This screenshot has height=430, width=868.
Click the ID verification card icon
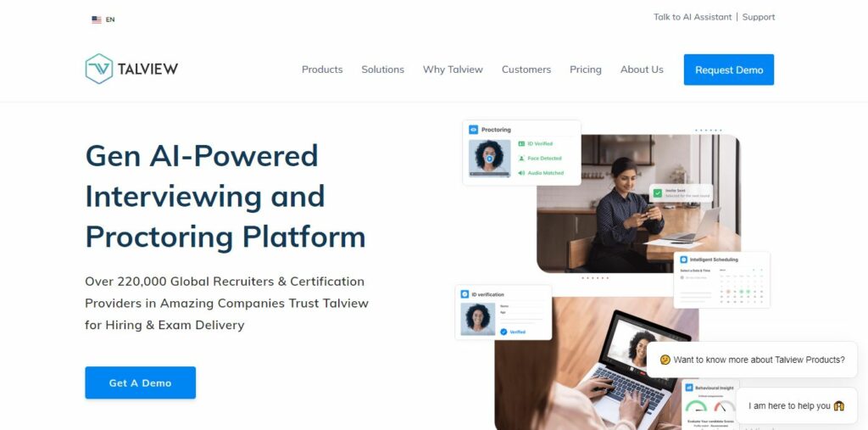tap(465, 294)
